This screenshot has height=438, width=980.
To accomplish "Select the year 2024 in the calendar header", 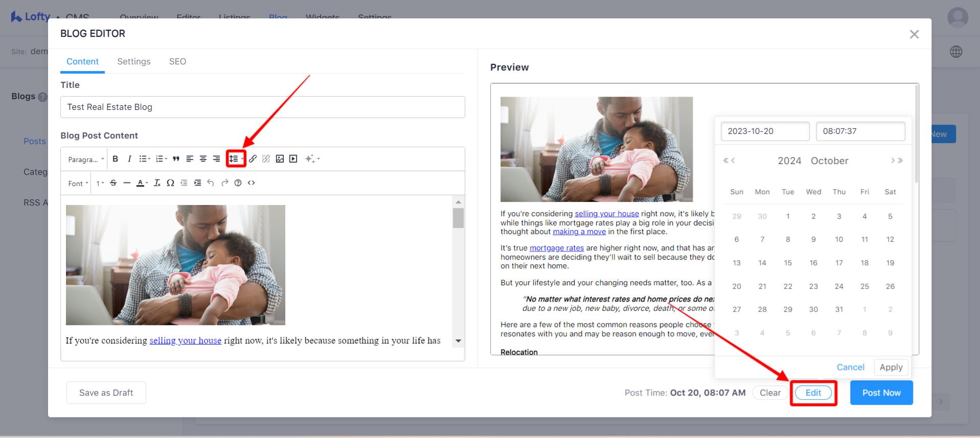I will click(x=789, y=161).
